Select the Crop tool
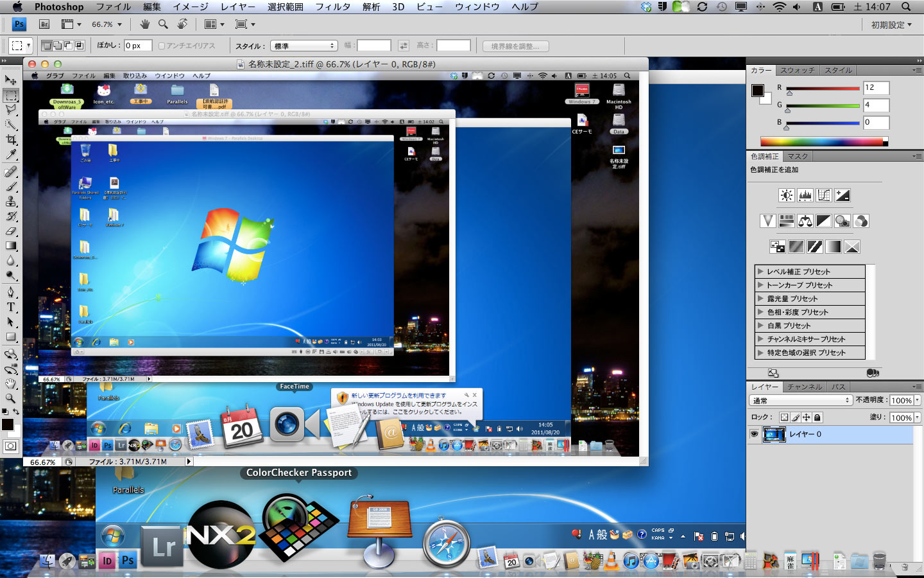Viewport: 924px width, 578px height. [11, 139]
